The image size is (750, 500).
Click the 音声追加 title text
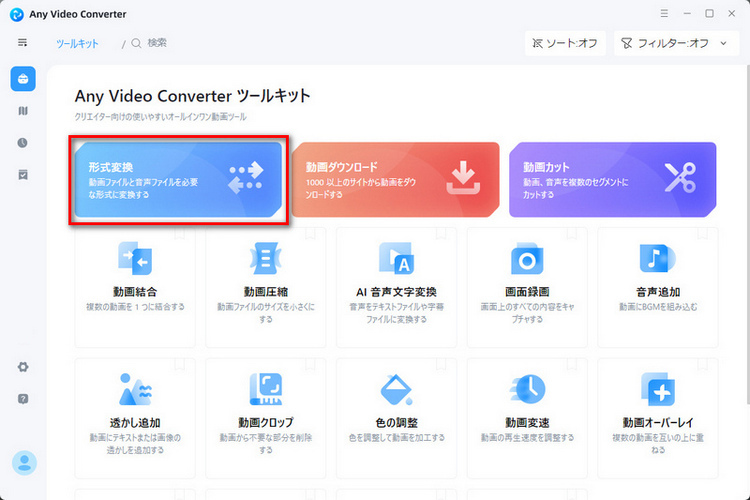(x=658, y=292)
